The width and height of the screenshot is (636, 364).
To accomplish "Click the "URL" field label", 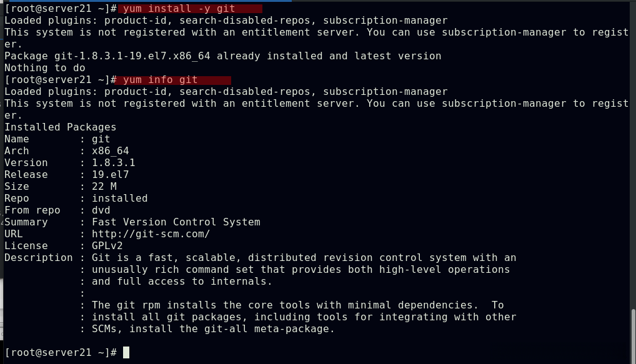I will (14, 234).
